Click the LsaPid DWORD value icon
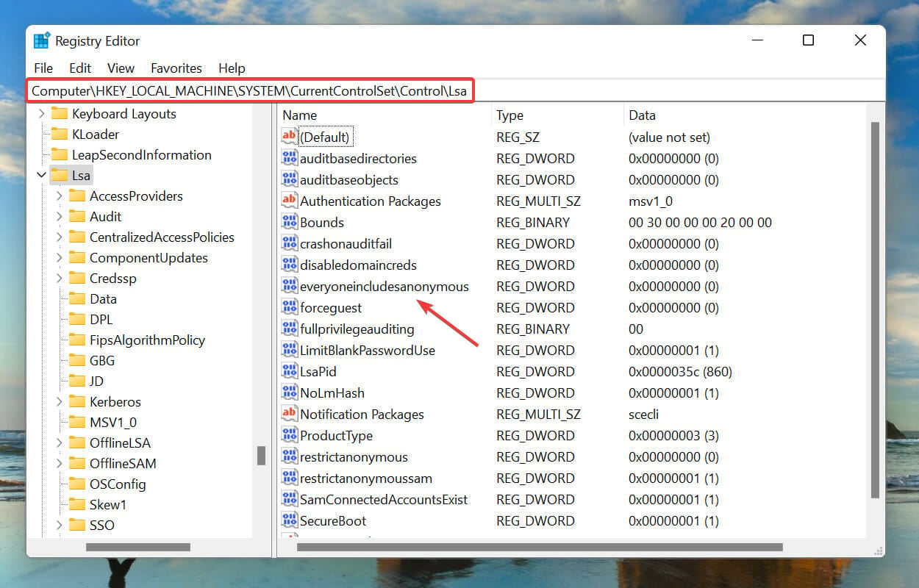 (x=289, y=371)
